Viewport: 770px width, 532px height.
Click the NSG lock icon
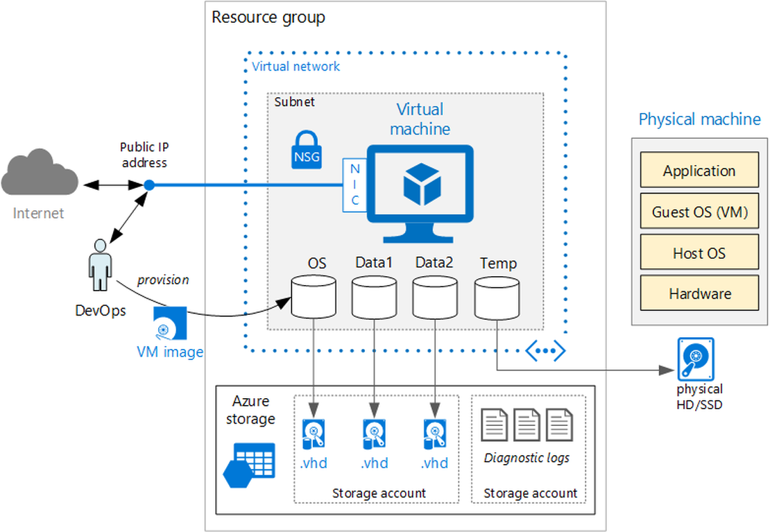(x=307, y=152)
